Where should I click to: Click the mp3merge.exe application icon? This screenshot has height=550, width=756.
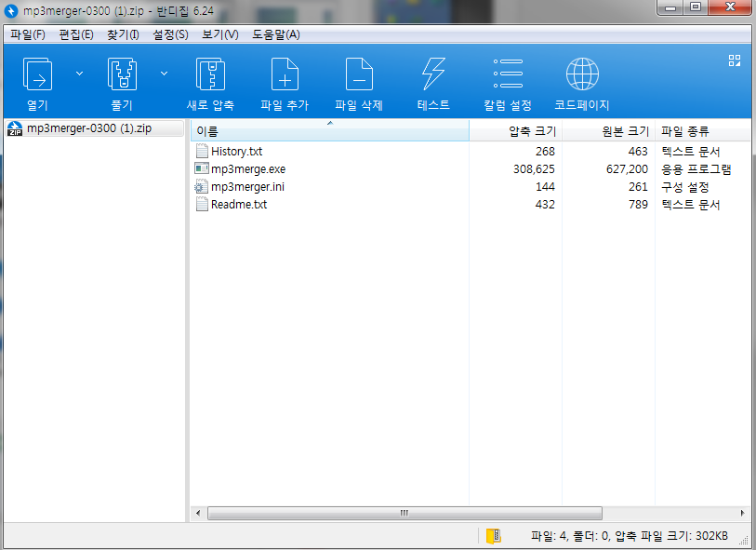coord(202,168)
